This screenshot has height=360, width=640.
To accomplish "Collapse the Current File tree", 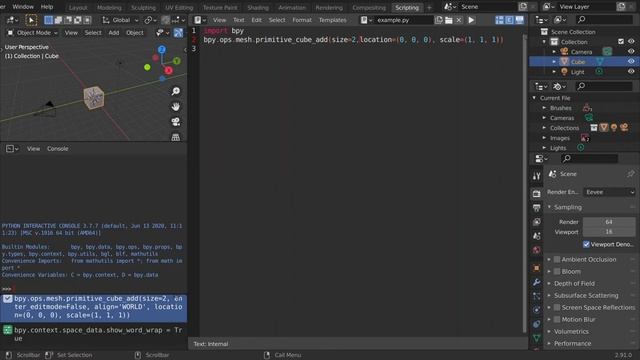I will (x=534, y=98).
